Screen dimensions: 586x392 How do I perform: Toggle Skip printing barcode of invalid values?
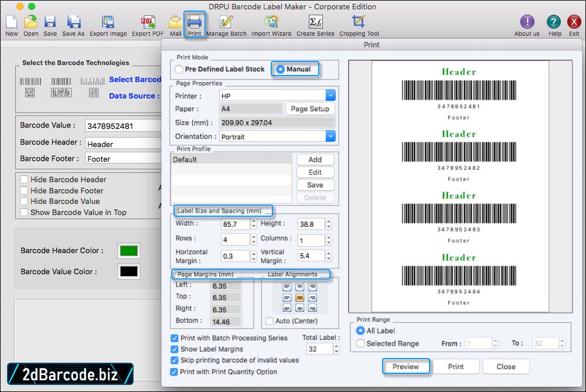174,360
